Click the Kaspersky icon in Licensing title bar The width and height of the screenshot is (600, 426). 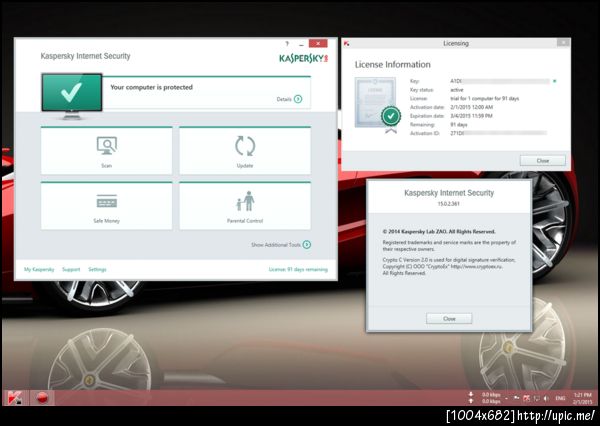[x=347, y=44]
